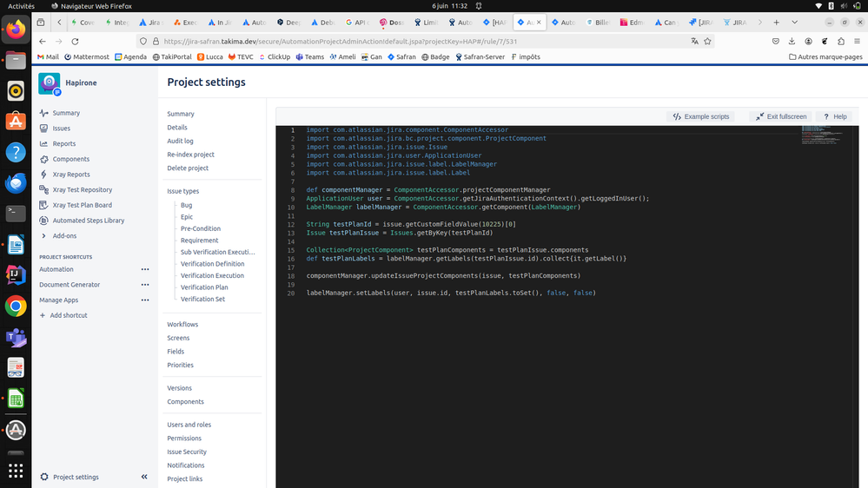Open Automated Steps Library
The width and height of the screenshot is (868, 488).
point(88,221)
